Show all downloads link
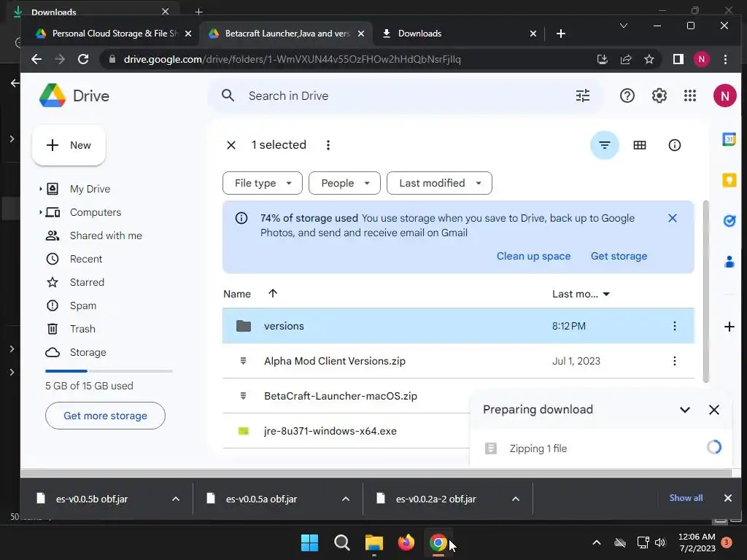The width and height of the screenshot is (747, 560). pos(686,498)
